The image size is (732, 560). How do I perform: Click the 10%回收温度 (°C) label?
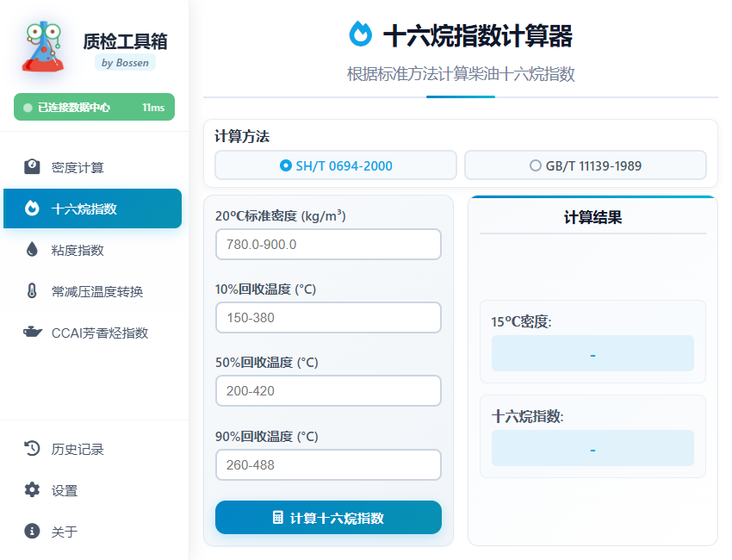265,289
